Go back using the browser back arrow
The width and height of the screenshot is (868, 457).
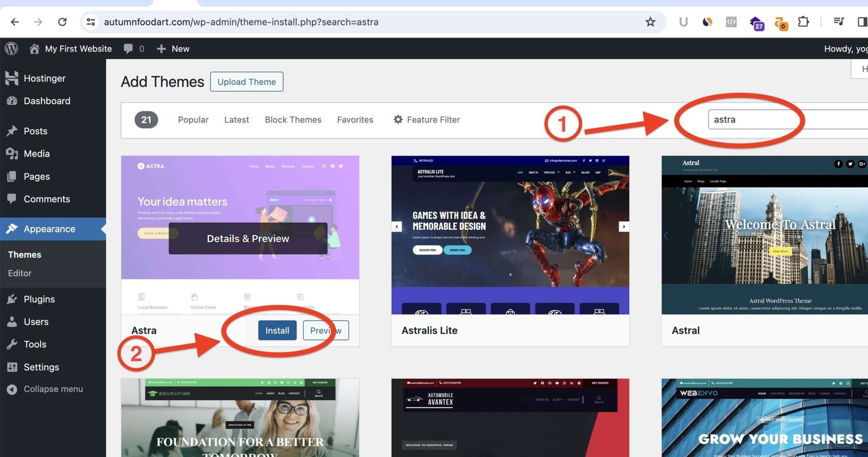point(15,22)
